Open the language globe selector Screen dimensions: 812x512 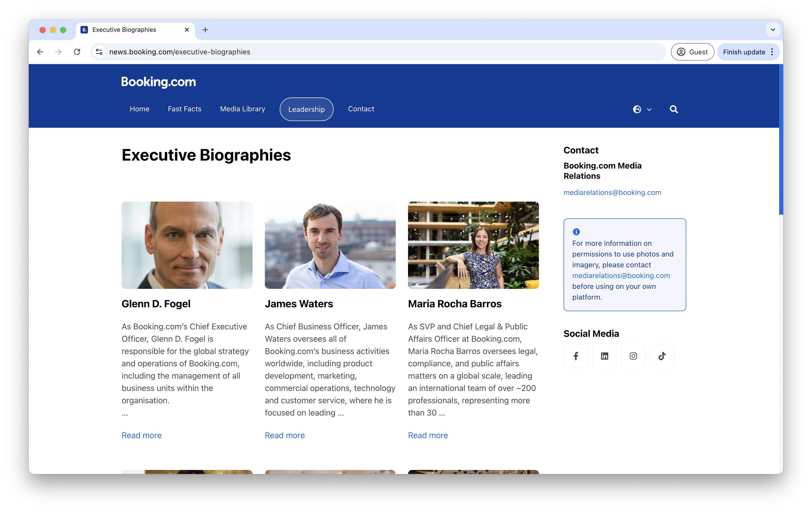click(x=642, y=109)
